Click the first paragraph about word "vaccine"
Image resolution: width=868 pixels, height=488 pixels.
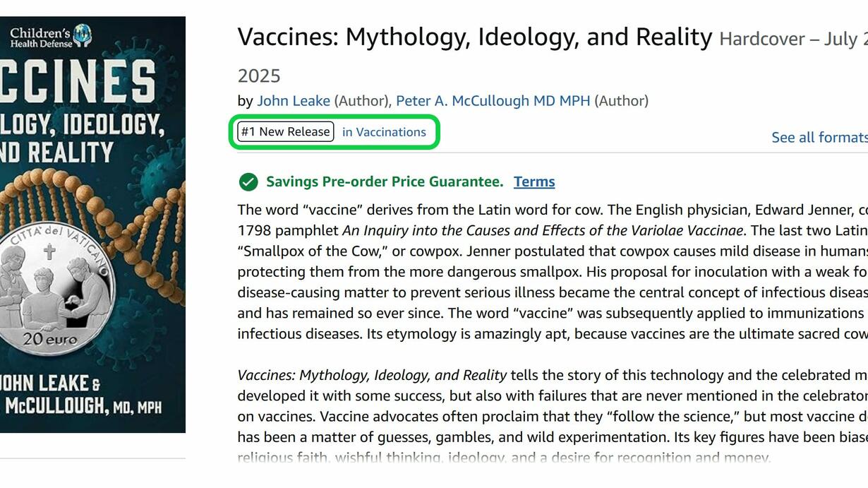coord(553,272)
